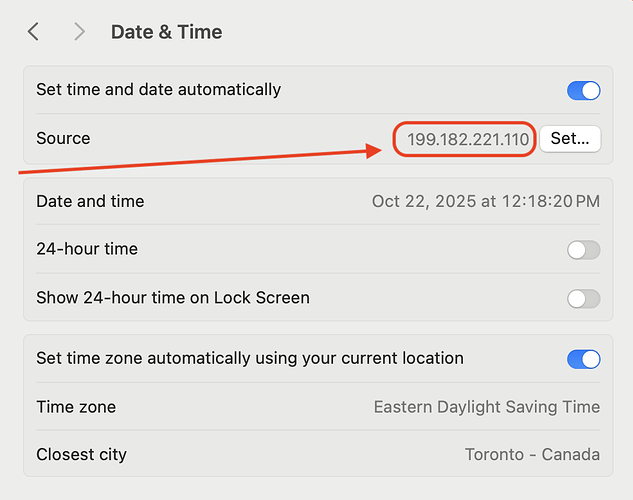Click the Source row label

coord(63,139)
